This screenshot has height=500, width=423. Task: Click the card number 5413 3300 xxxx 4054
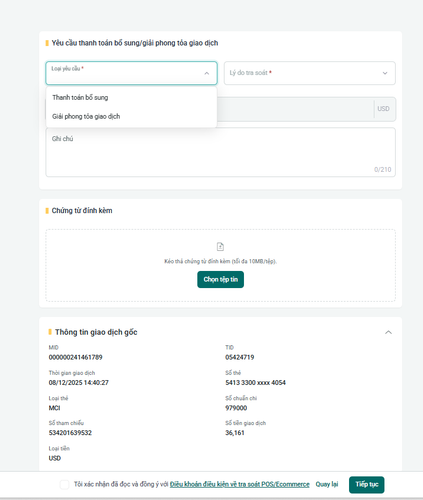(255, 383)
